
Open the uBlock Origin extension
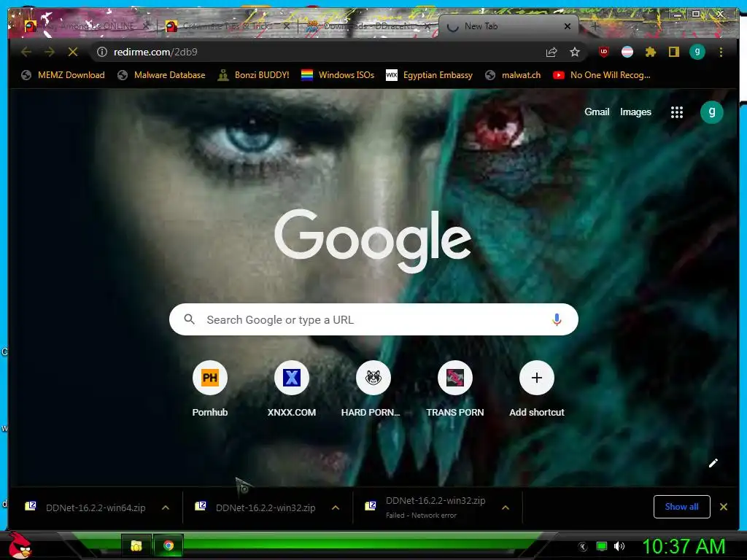point(604,52)
